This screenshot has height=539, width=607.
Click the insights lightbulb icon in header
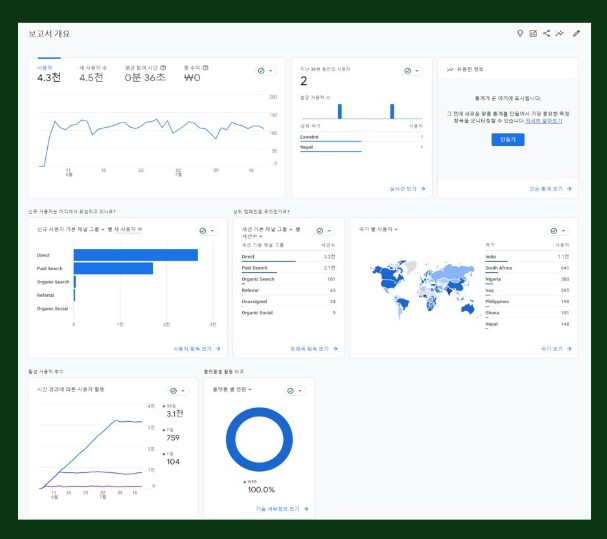coord(520,33)
